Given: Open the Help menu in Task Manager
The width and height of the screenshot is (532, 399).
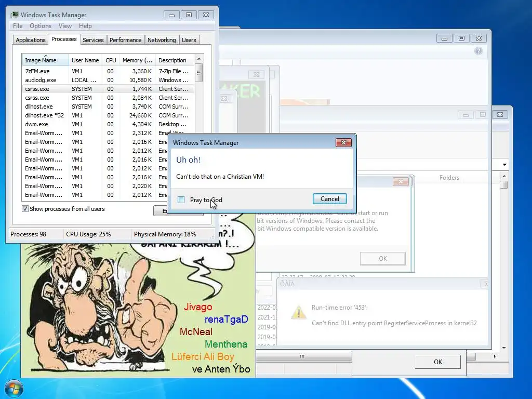Looking at the screenshot, I should click(x=85, y=26).
